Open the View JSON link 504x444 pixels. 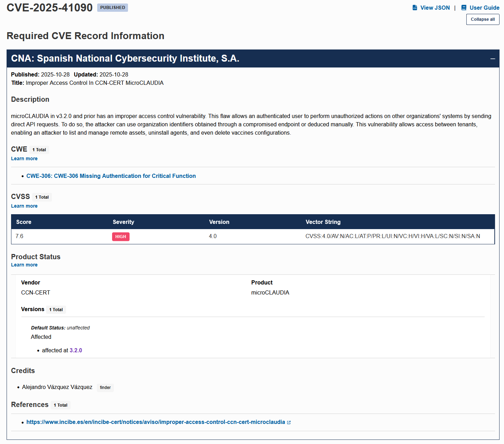pos(431,8)
